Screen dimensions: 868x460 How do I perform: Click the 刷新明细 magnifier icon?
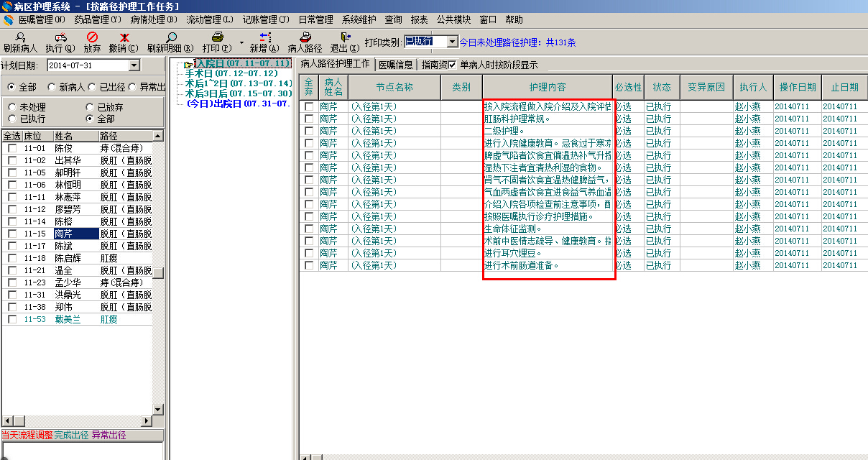point(171,37)
